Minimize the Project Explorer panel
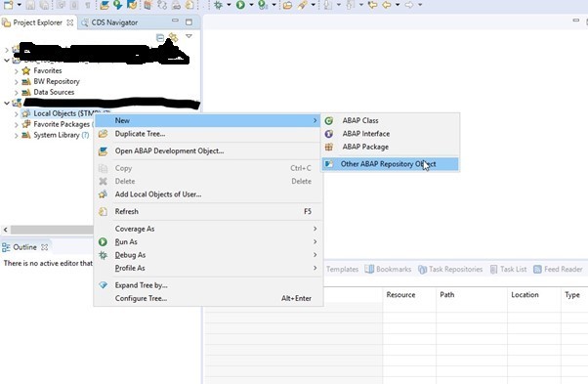 (175, 21)
